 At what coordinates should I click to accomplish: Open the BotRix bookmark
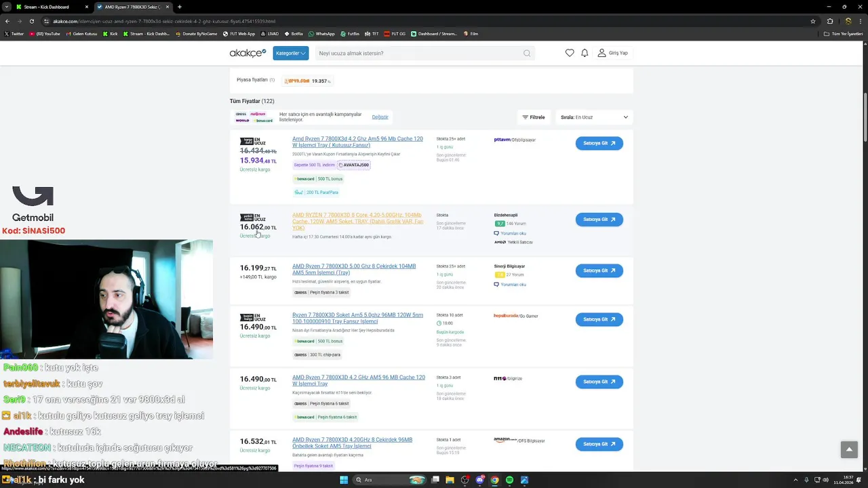(x=293, y=33)
